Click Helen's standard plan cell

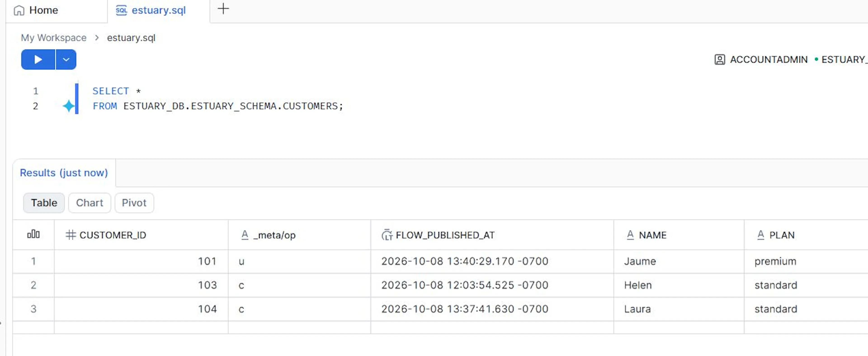(806, 285)
